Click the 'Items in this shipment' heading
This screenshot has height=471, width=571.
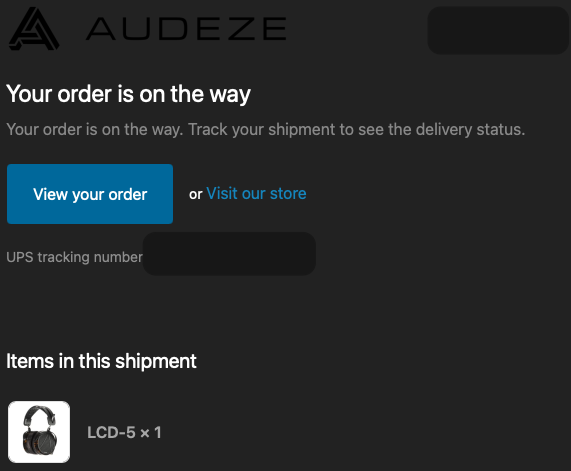(101, 361)
